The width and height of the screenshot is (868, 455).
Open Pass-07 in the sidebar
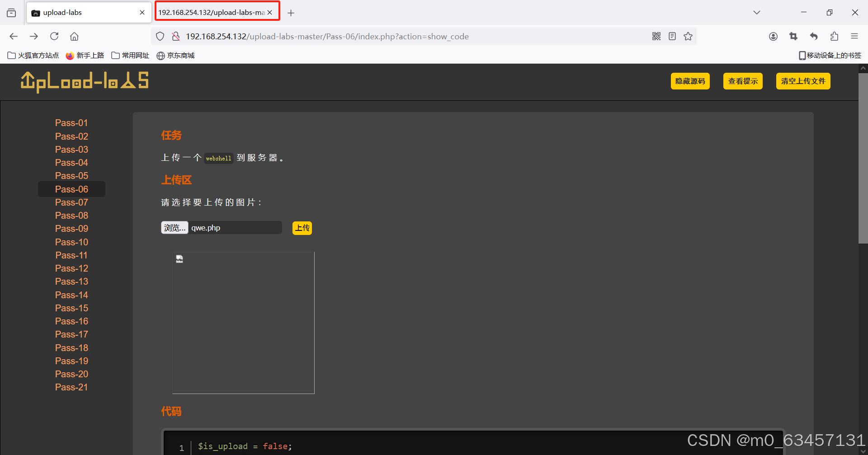[x=71, y=202]
